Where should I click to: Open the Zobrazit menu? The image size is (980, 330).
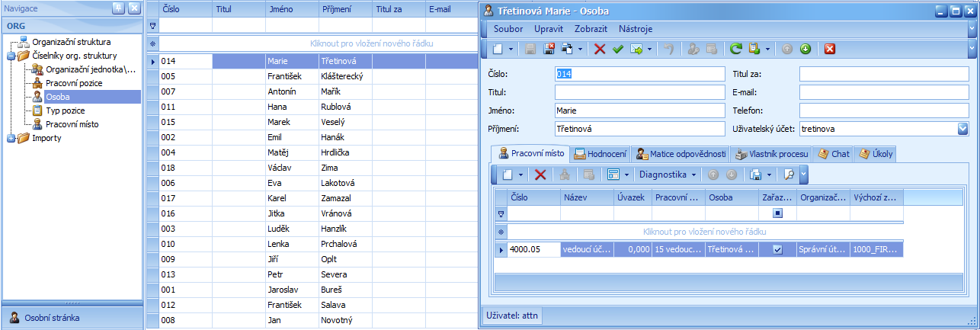pos(591,28)
